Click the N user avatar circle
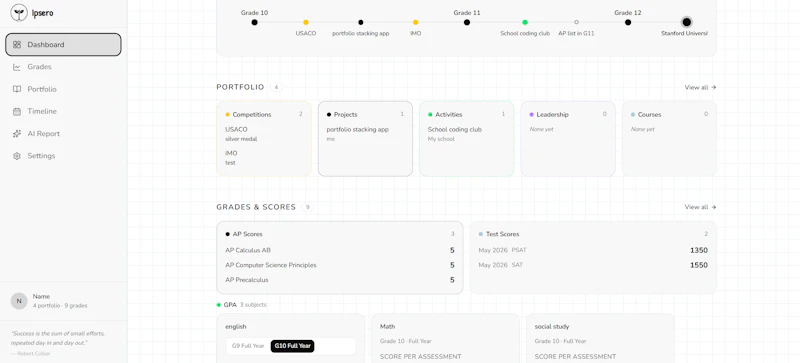 [x=19, y=301]
